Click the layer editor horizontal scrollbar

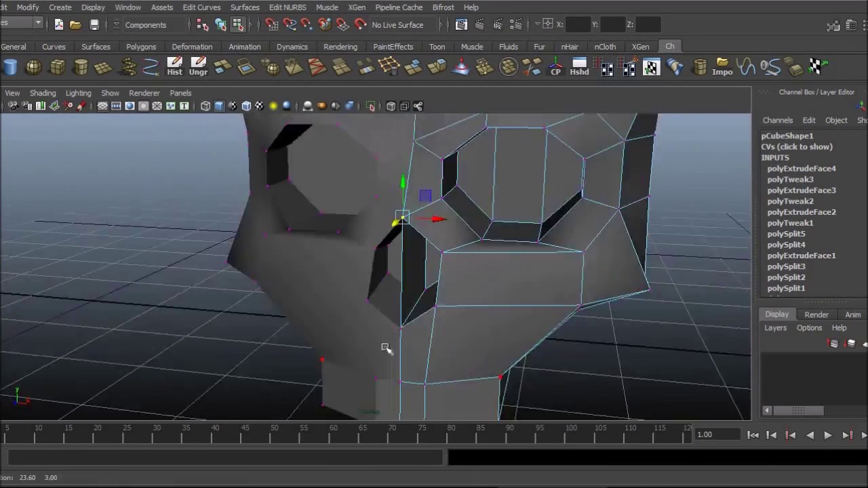click(x=798, y=410)
